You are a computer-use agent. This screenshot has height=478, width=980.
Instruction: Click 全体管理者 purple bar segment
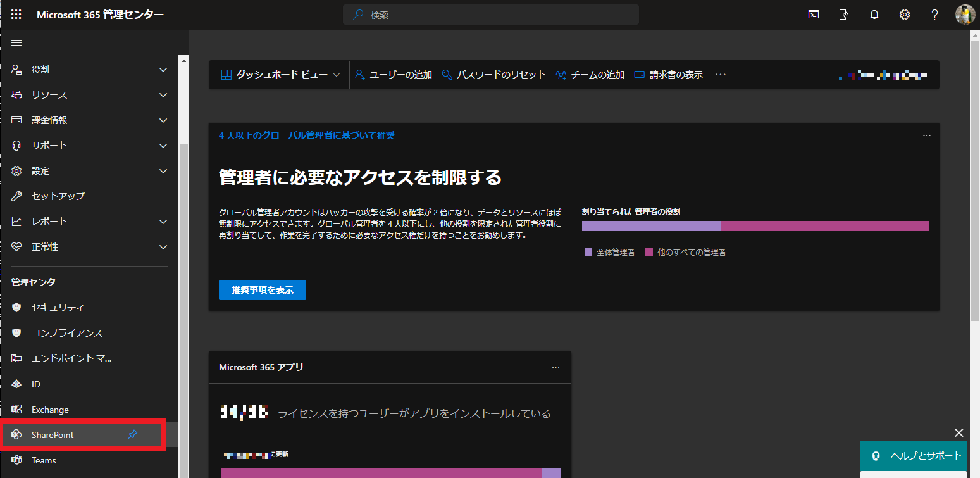tap(651, 226)
